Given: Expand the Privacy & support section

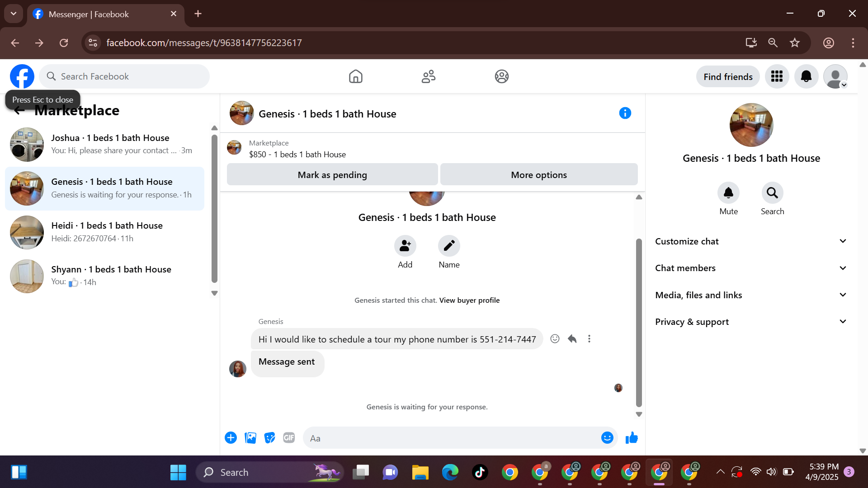Looking at the screenshot, I should point(751,322).
